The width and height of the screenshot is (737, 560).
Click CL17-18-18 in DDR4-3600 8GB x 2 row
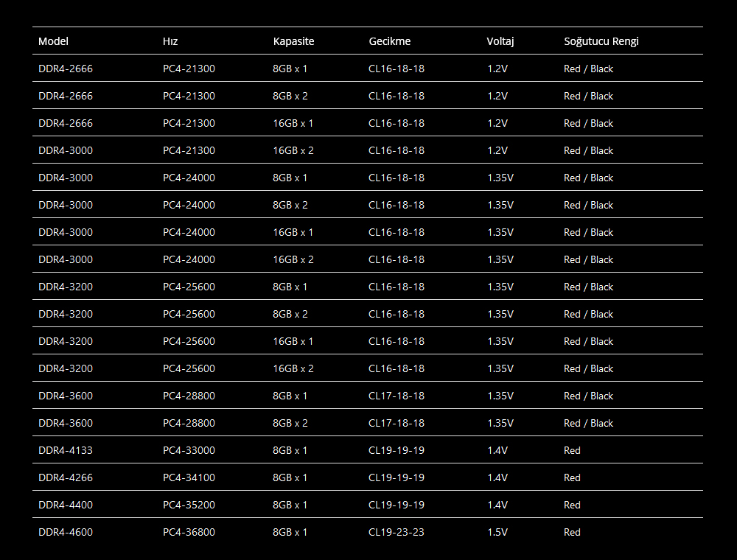(x=397, y=423)
